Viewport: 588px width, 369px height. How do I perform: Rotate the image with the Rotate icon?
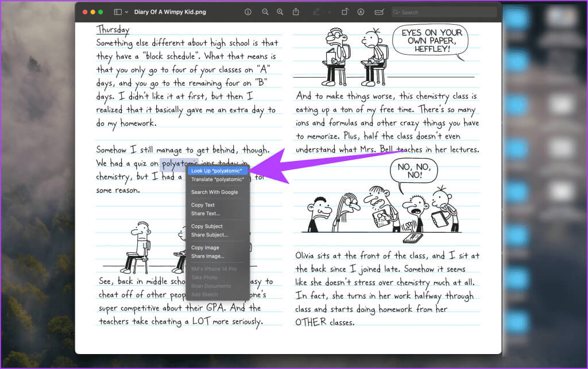[345, 12]
